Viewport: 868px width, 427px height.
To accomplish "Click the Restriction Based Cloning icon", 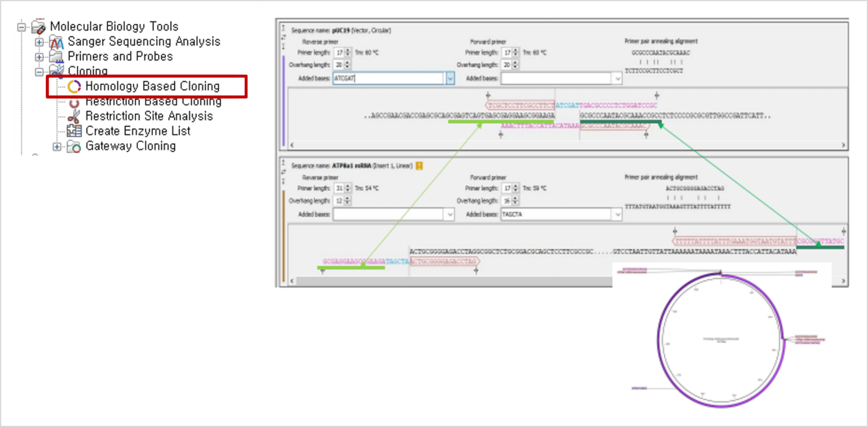I will click(x=74, y=103).
